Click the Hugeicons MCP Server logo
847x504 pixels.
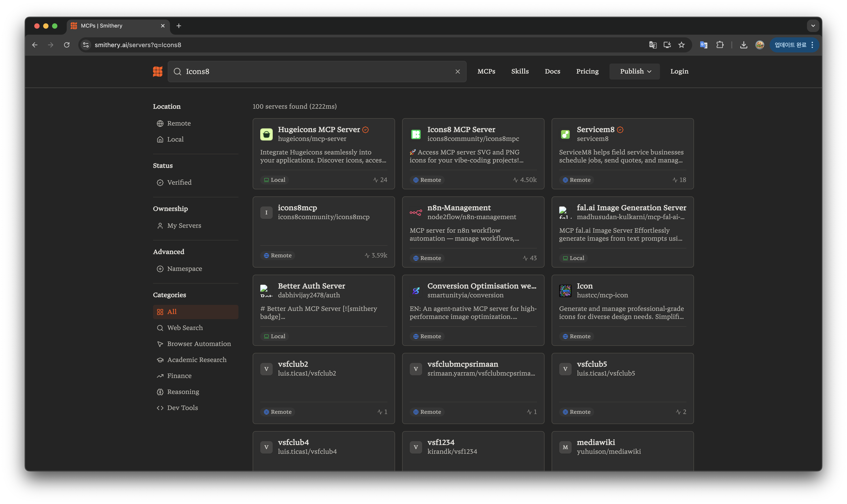click(266, 134)
